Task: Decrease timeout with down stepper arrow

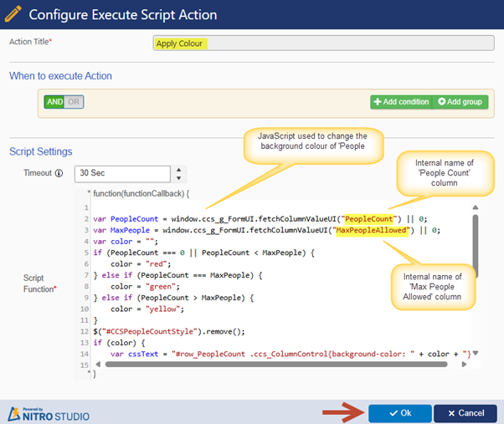Action: point(178,178)
